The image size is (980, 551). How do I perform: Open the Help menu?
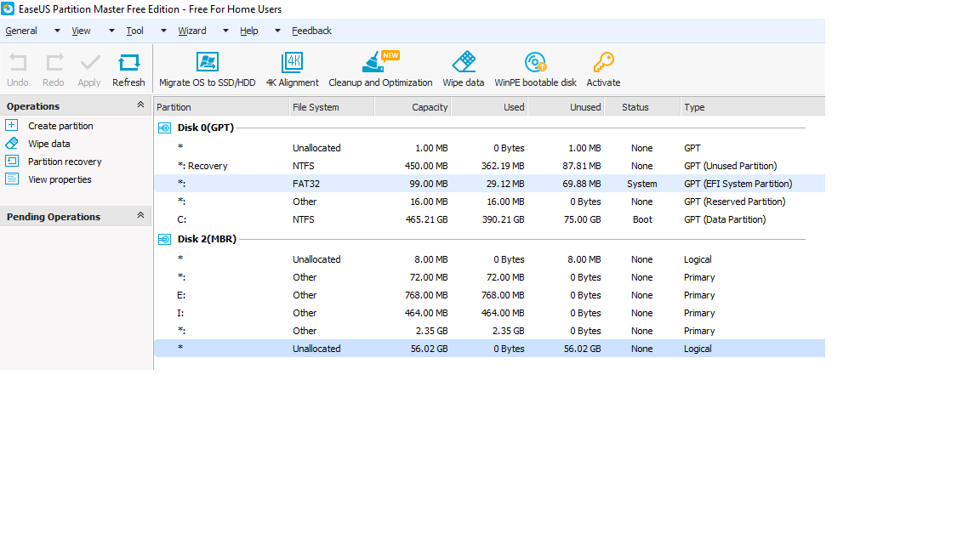(248, 31)
